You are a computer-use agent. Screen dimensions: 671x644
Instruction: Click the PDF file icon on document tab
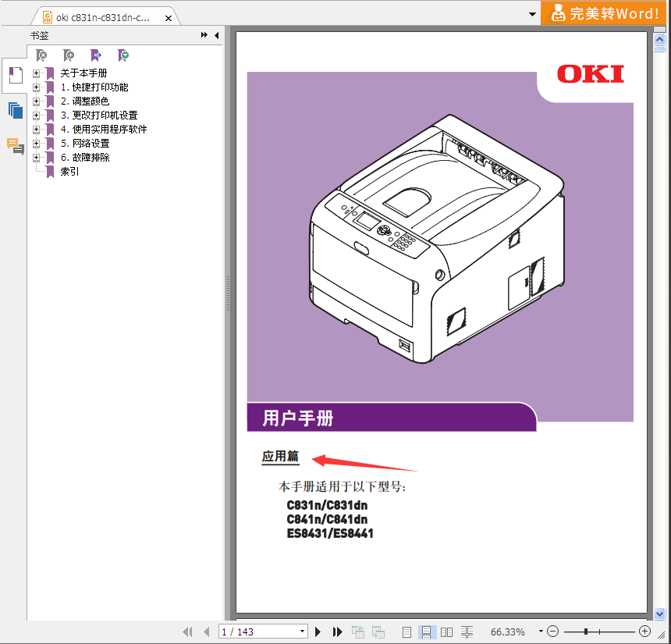pos(48,17)
